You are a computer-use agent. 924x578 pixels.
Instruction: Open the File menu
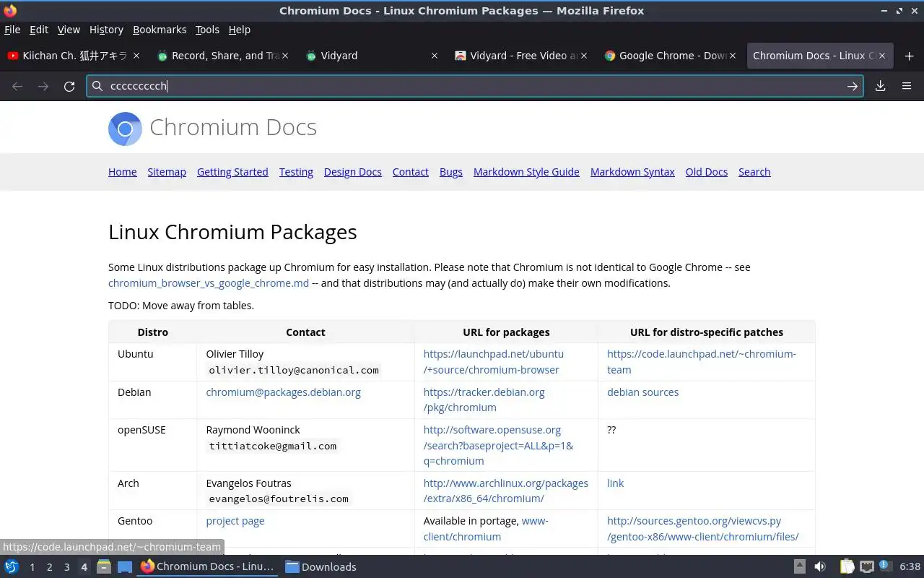click(12, 30)
